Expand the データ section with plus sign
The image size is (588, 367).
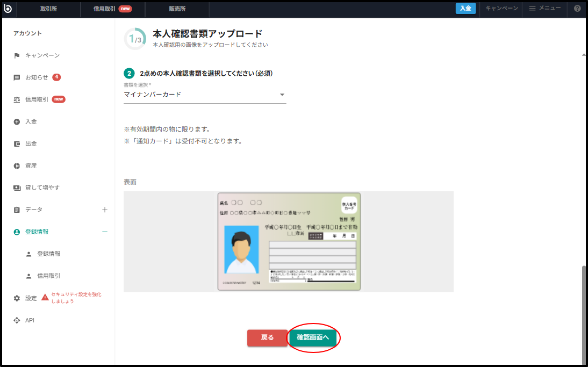click(x=104, y=209)
